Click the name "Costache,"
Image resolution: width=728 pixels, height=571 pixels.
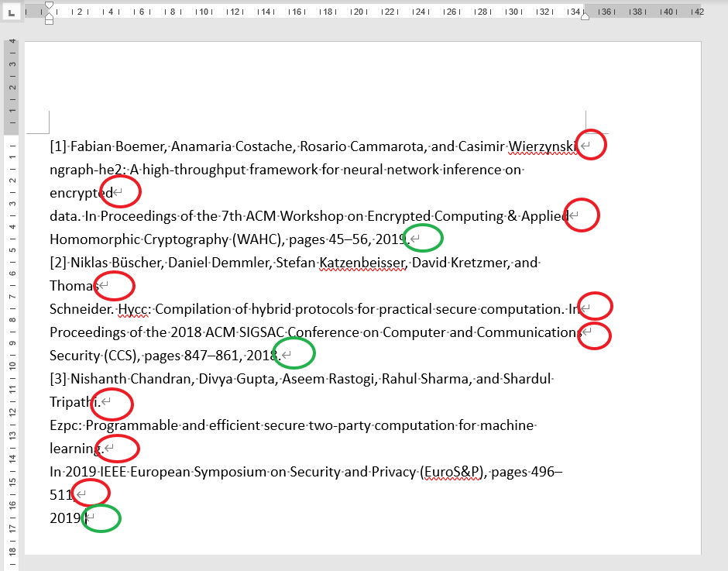266,146
